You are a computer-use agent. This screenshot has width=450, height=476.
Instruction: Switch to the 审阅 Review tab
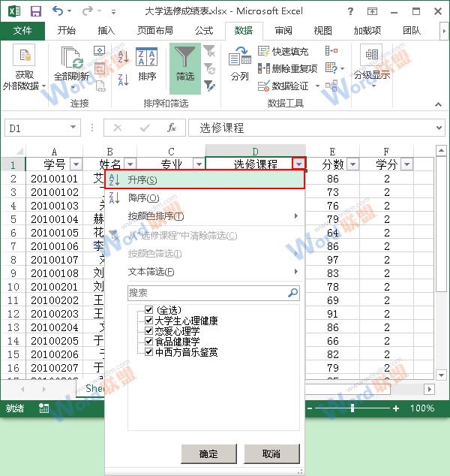(x=283, y=31)
